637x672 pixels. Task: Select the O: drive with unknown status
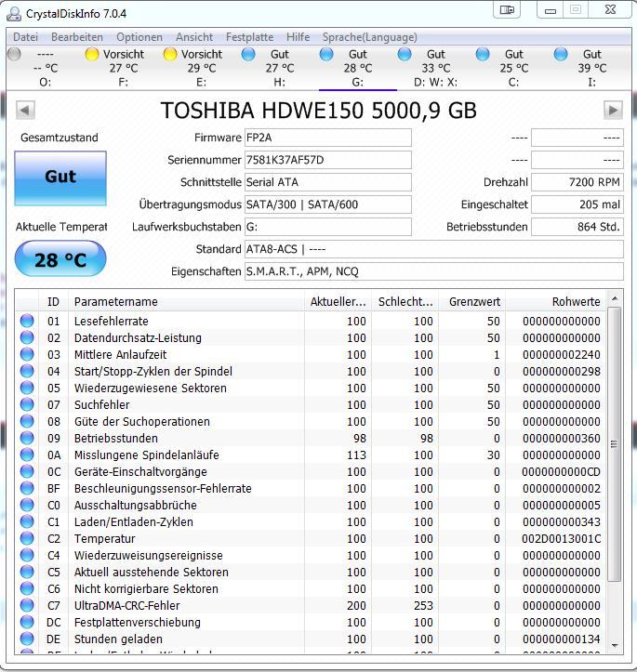tap(46, 68)
